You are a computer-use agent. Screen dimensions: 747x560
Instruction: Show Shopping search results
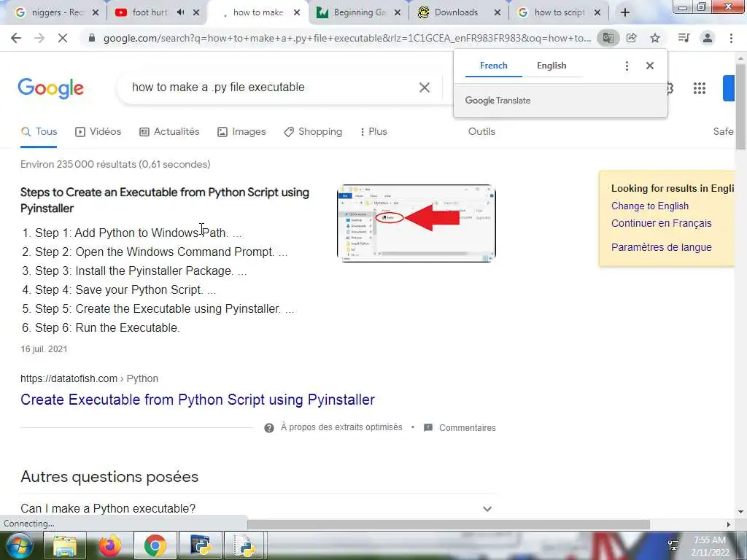[313, 132]
